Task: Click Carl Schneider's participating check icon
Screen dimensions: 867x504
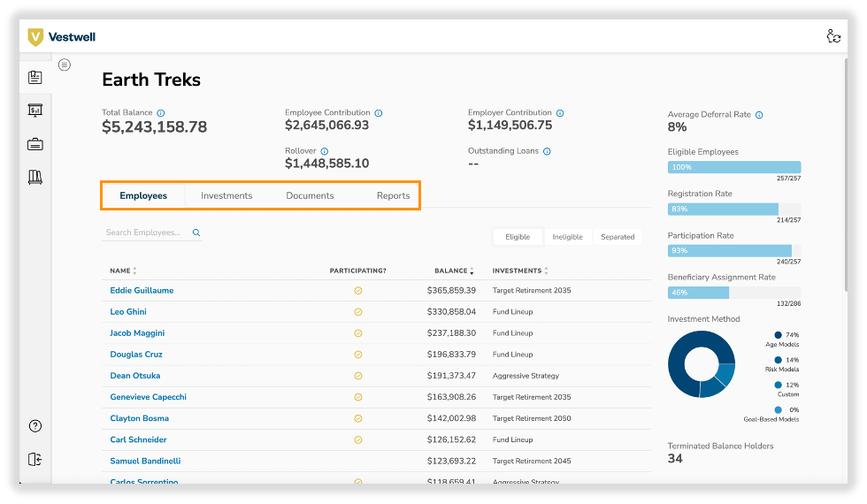Action: [x=358, y=440]
